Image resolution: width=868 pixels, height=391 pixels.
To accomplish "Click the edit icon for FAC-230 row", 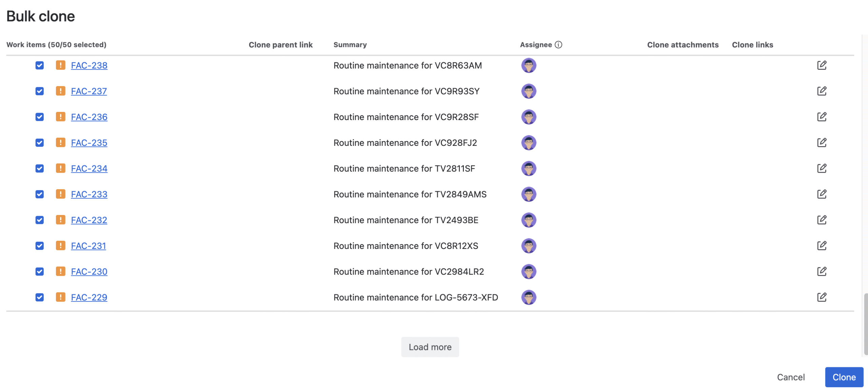I will click(x=822, y=271).
